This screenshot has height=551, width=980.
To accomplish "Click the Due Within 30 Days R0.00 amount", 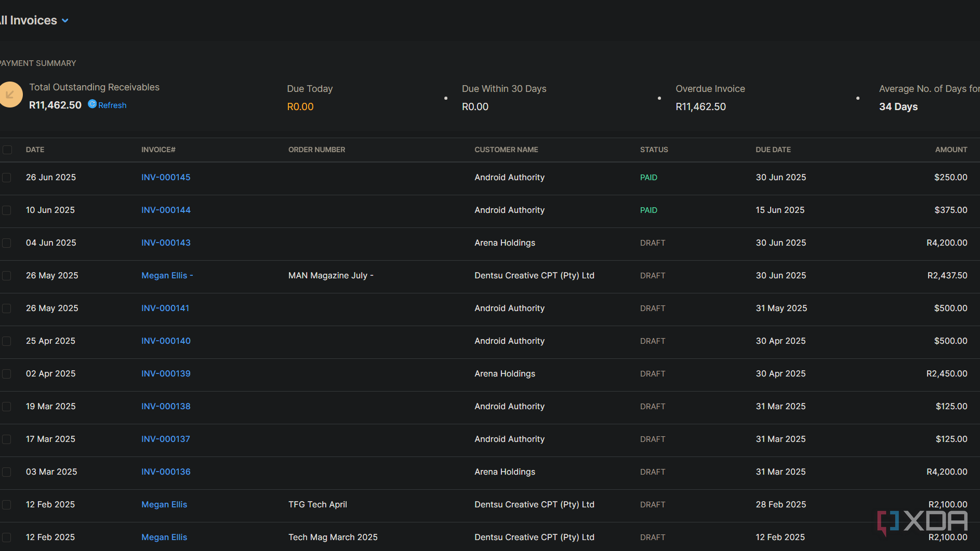I will 475,106.
